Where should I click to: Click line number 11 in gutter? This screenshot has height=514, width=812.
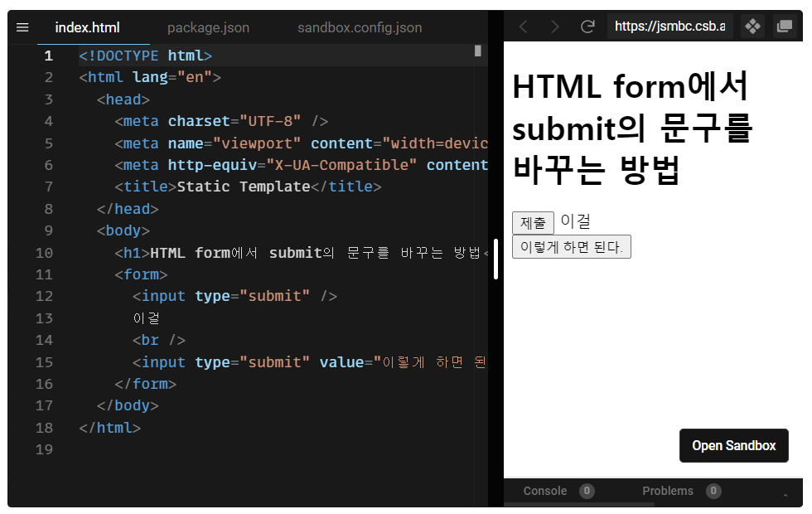pyautogui.click(x=44, y=274)
